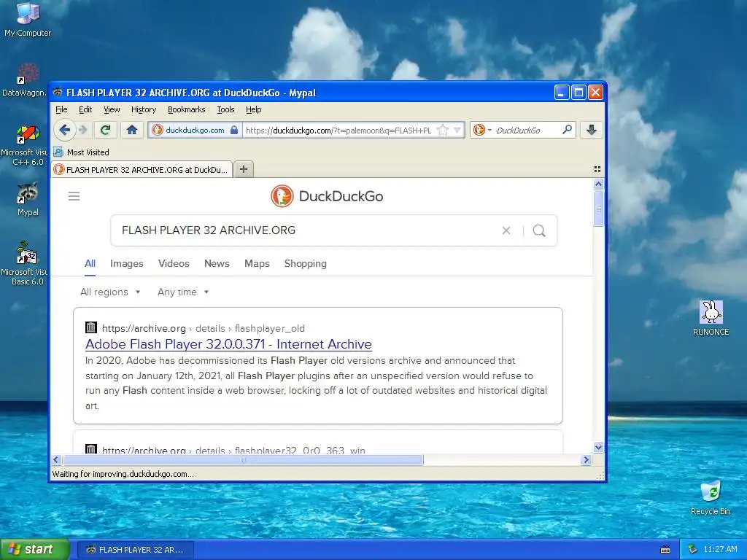Open the Most Visited bookmarks folder
The height and width of the screenshot is (560, 747).
82,152
